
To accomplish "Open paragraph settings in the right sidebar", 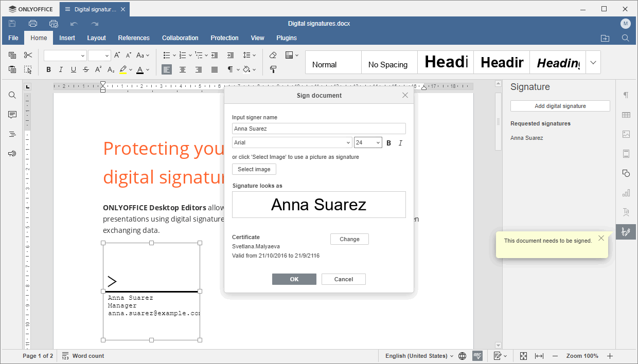I will 626,95.
